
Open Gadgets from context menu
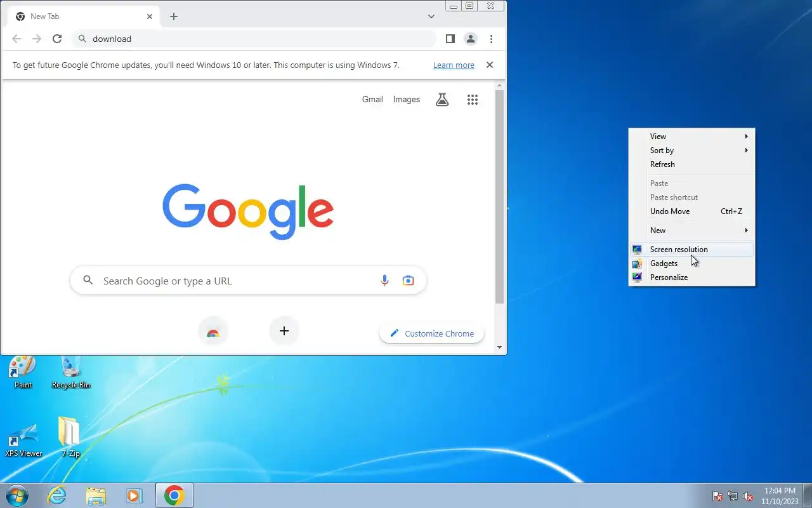[691, 264]
